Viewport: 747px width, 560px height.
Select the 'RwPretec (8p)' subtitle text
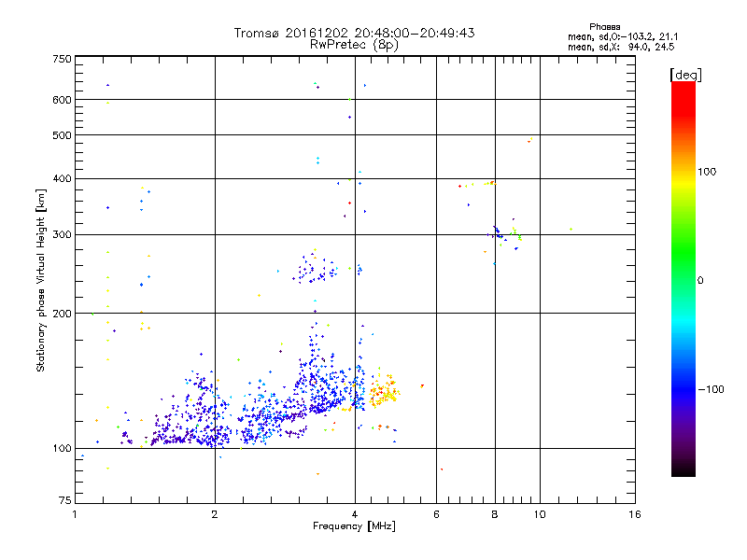coord(354,45)
